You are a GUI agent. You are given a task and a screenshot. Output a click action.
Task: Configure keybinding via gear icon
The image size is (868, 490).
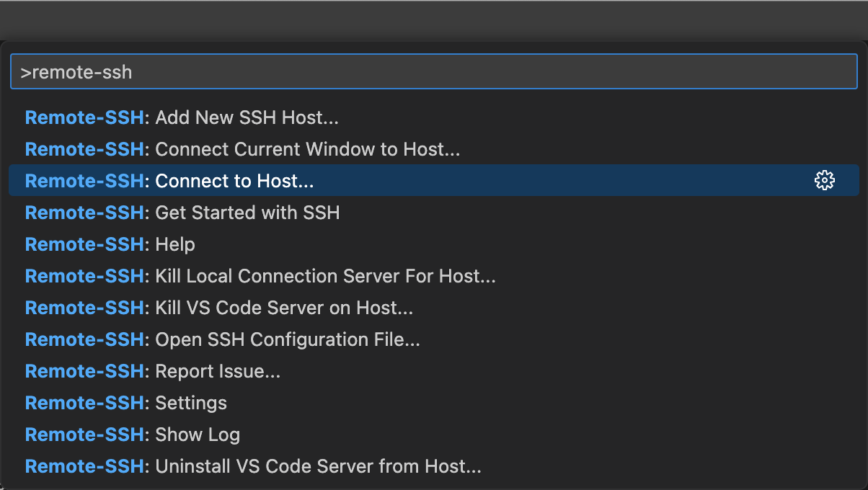[x=824, y=181]
